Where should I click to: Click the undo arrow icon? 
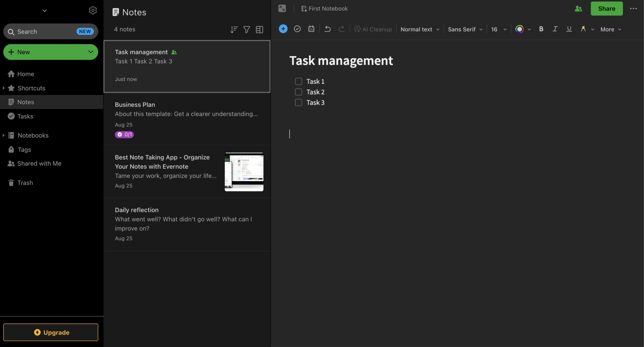point(327,29)
